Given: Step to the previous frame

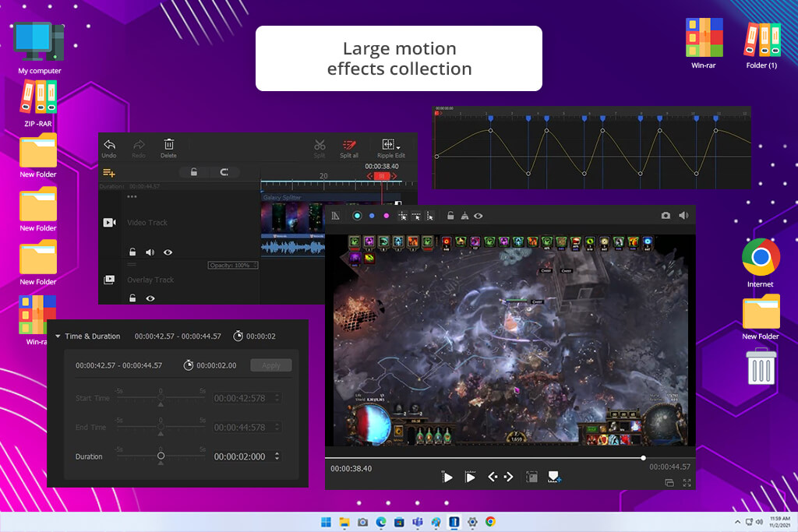Looking at the screenshot, I should (x=493, y=477).
